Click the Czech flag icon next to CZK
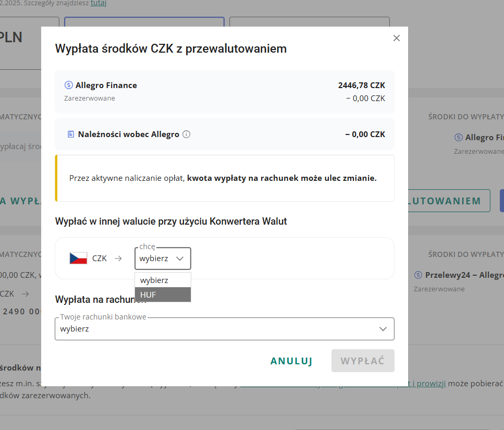Viewport: 504px width, 430px height. coord(78,258)
